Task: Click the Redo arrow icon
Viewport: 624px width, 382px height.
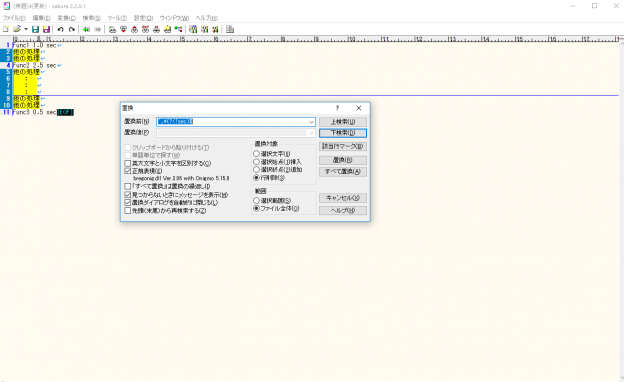Action: (72, 29)
